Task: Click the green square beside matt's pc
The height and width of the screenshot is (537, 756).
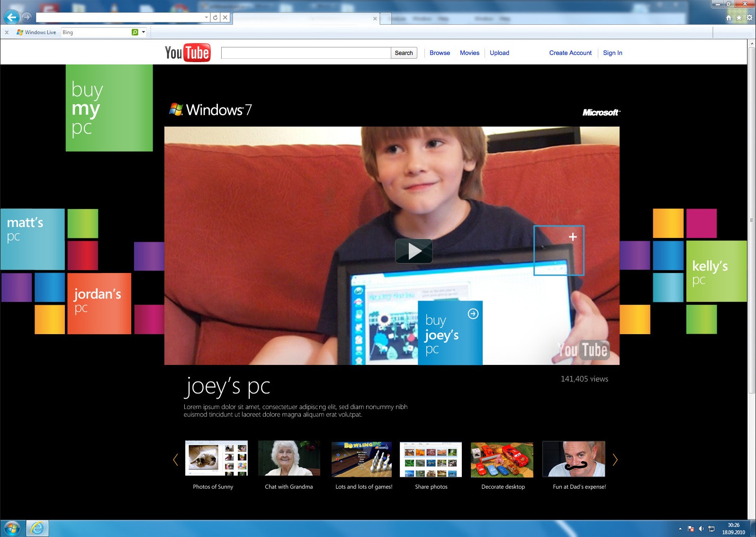Action: click(82, 223)
